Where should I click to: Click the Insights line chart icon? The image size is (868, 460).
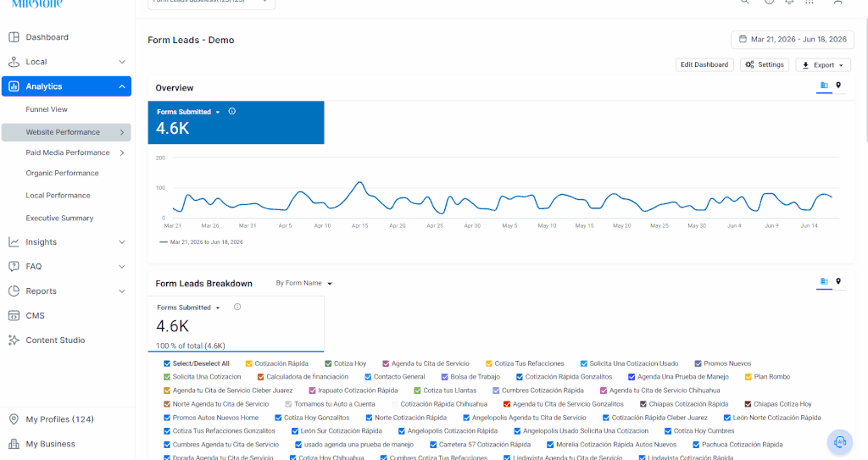[14, 242]
